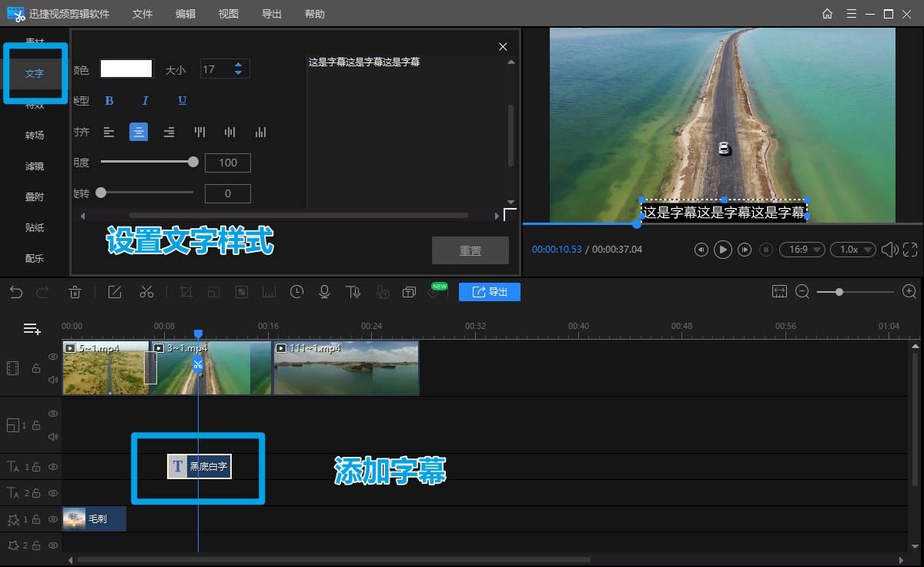This screenshot has width=924, height=567.
Task: Align text to the left
Action: (109, 133)
